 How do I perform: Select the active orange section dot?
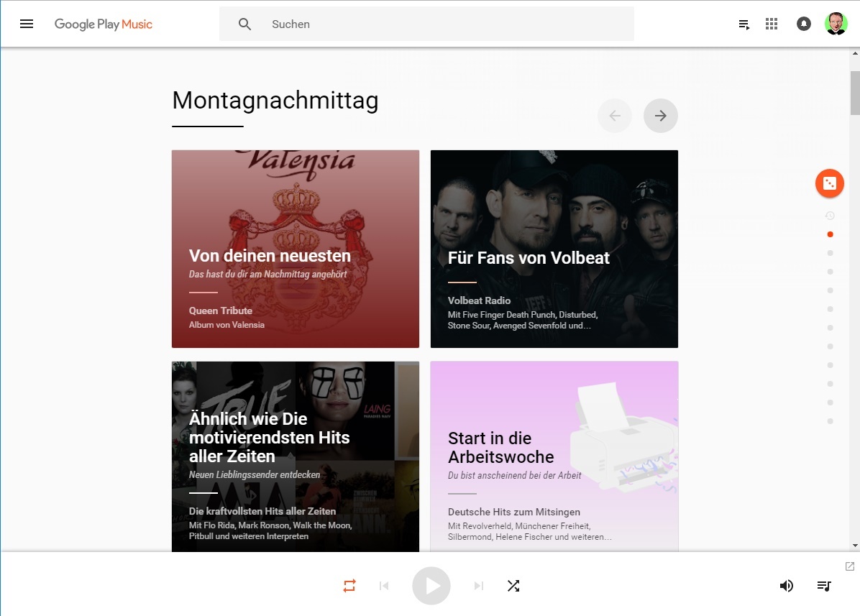pos(830,234)
